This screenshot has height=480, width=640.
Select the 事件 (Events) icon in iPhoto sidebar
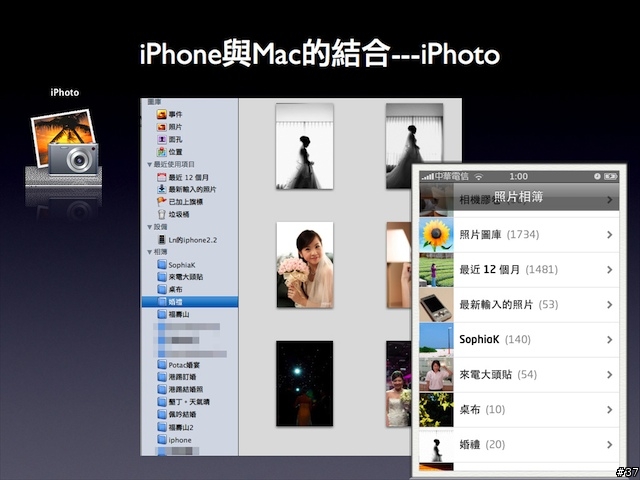point(162,114)
